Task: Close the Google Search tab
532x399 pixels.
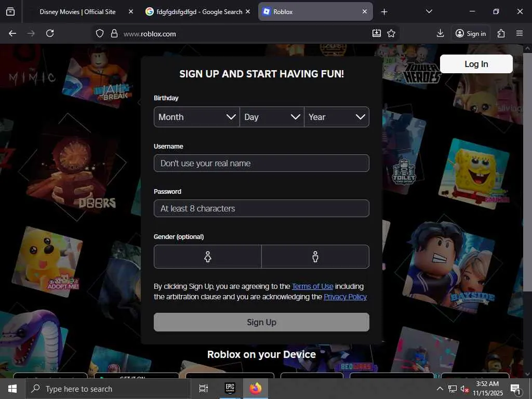Action: [x=248, y=11]
